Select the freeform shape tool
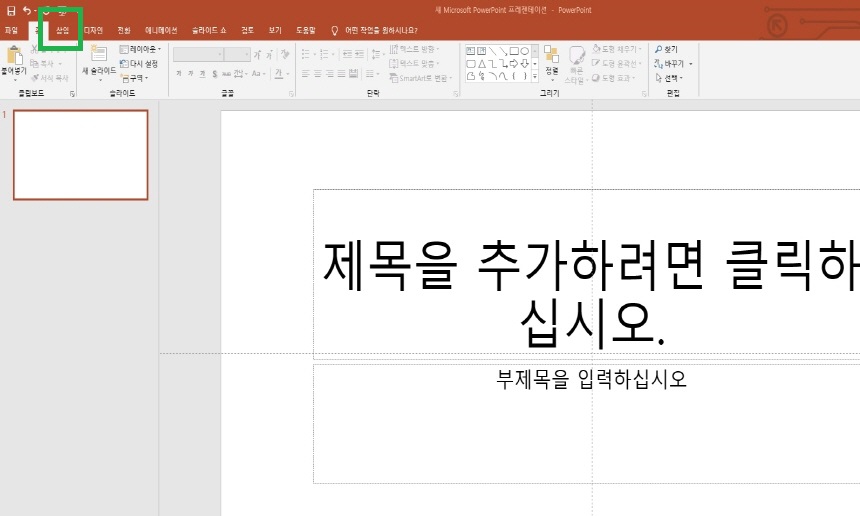The image size is (860, 516). (x=471, y=76)
